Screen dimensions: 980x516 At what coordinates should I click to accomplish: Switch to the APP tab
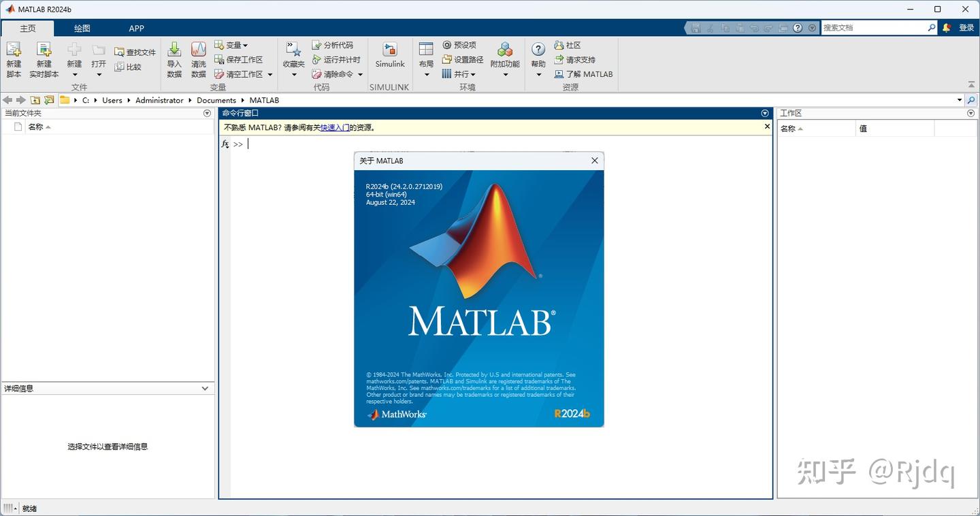point(136,29)
